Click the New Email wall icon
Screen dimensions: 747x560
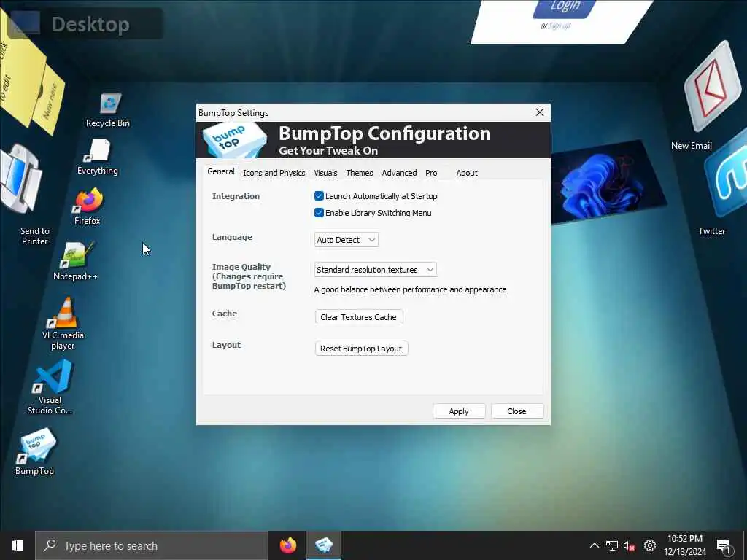(712, 87)
